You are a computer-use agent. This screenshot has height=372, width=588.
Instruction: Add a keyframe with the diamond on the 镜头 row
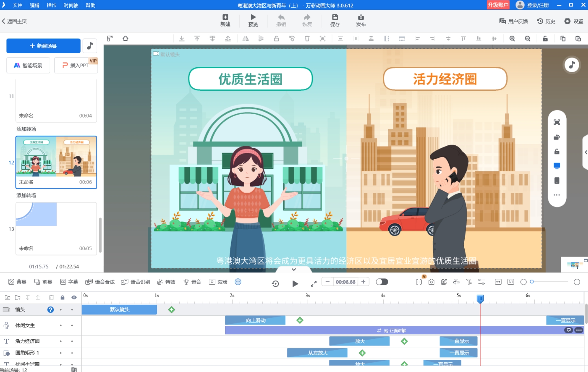click(172, 310)
